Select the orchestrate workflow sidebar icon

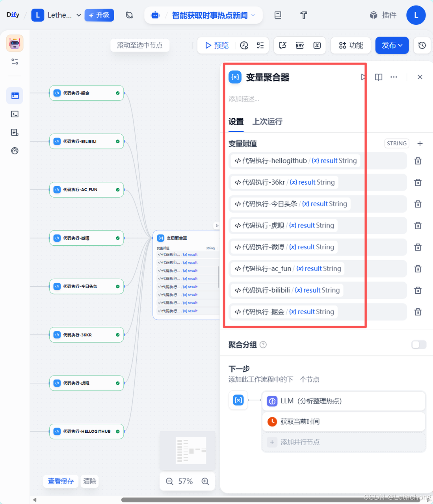tap(15, 96)
